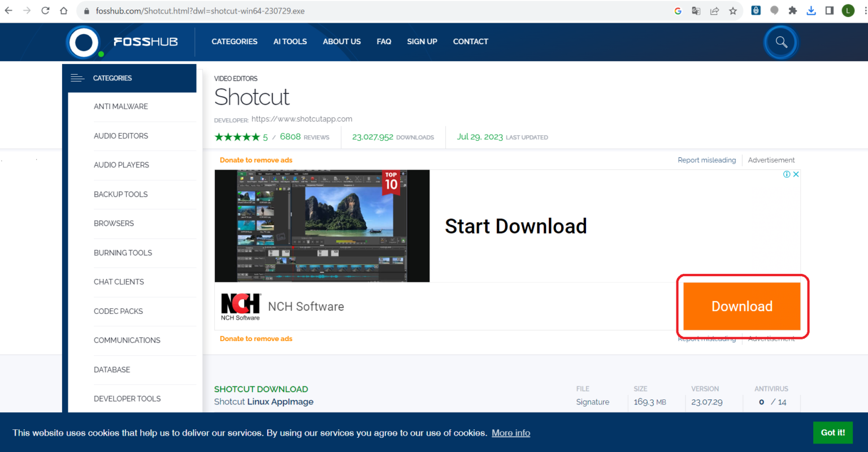Screen dimensions: 868x452
Task: Open the More info cookie link
Action: click(510, 433)
